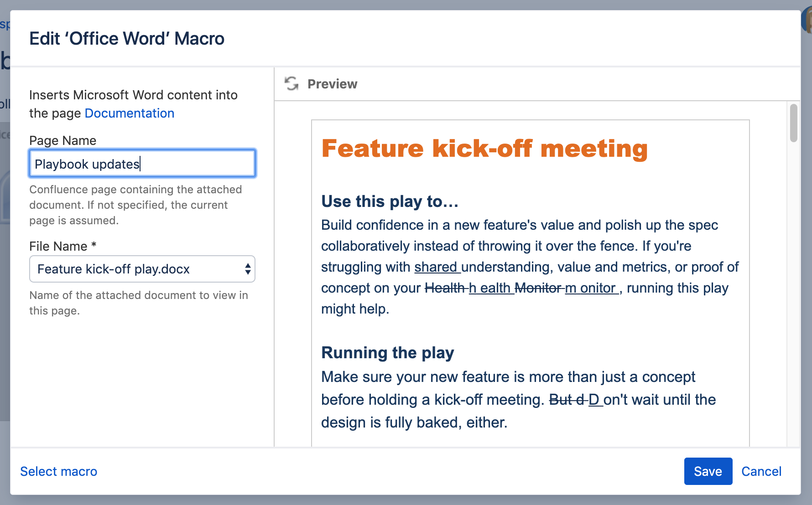The height and width of the screenshot is (505, 812).
Task: Click the Preview panel label
Action: [x=332, y=84]
